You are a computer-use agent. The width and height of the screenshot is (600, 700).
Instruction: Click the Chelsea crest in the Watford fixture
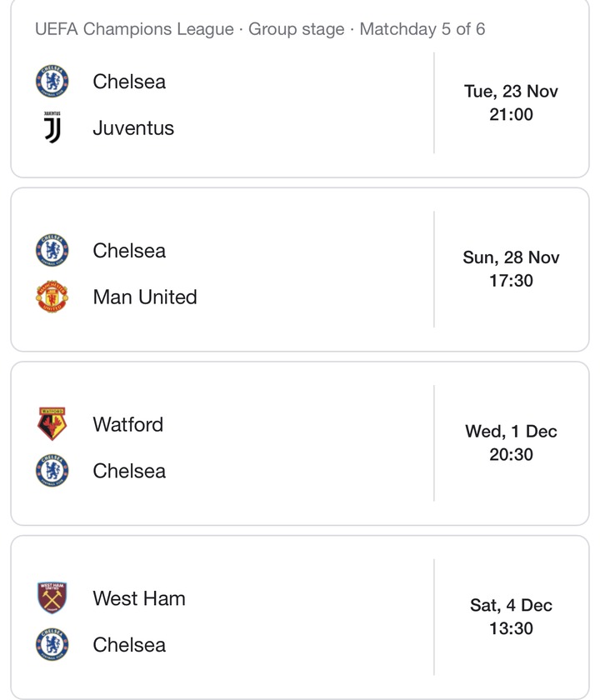click(52, 471)
